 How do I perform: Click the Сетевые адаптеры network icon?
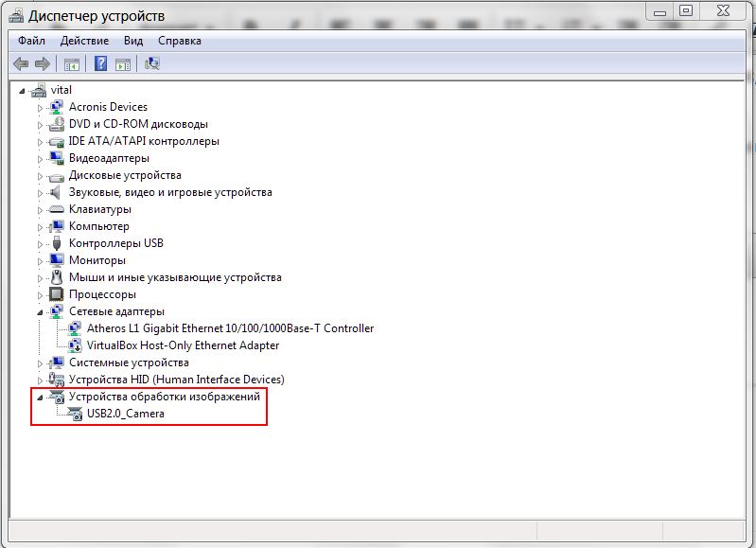pyautogui.click(x=57, y=311)
